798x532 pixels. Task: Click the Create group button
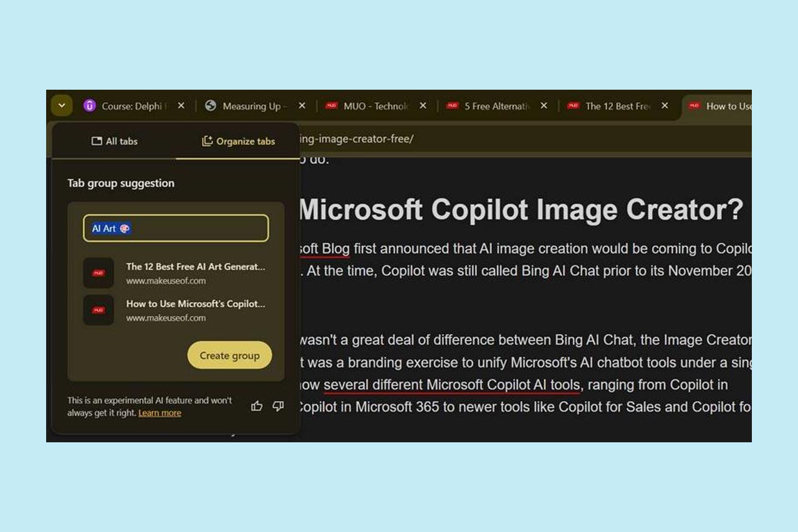(229, 355)
